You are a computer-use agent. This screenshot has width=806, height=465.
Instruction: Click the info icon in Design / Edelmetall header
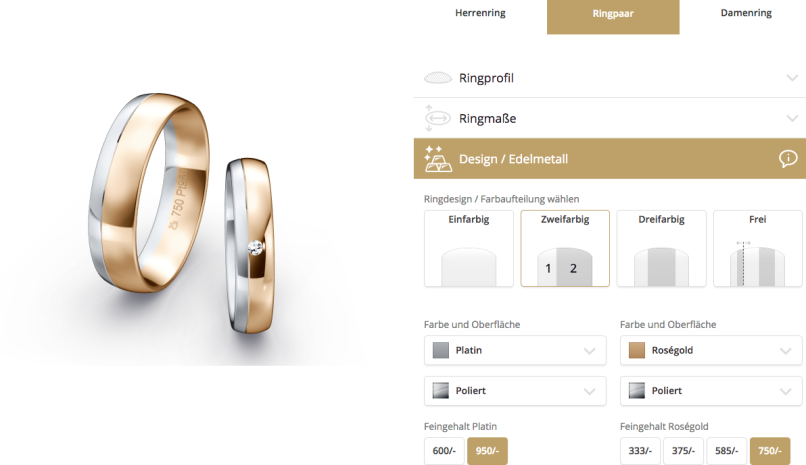point(788,158)
